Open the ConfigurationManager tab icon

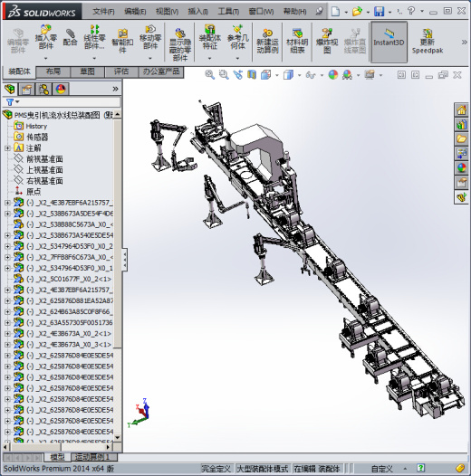point(43,90)
